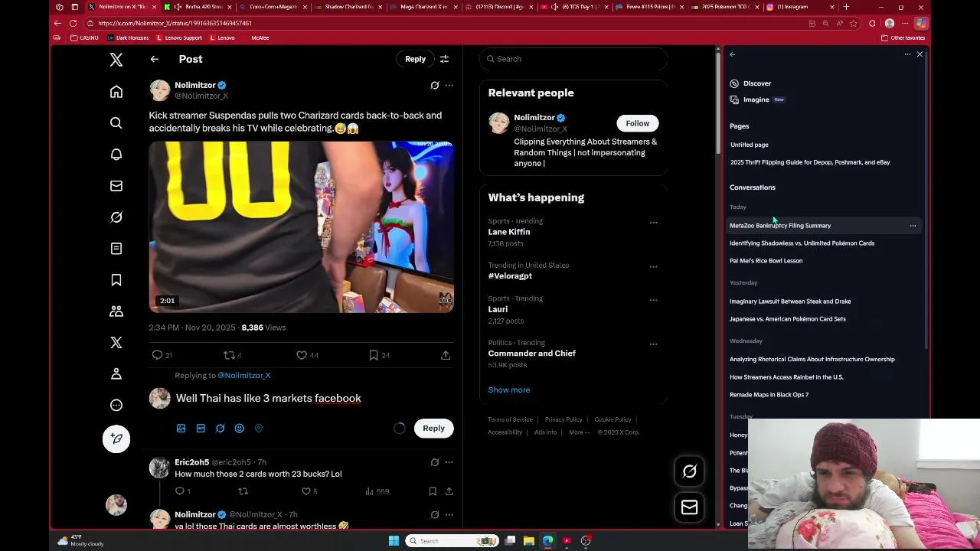980x551 pixels.
Task: Share the main Charizard post
Action: (x=446, y=355)
